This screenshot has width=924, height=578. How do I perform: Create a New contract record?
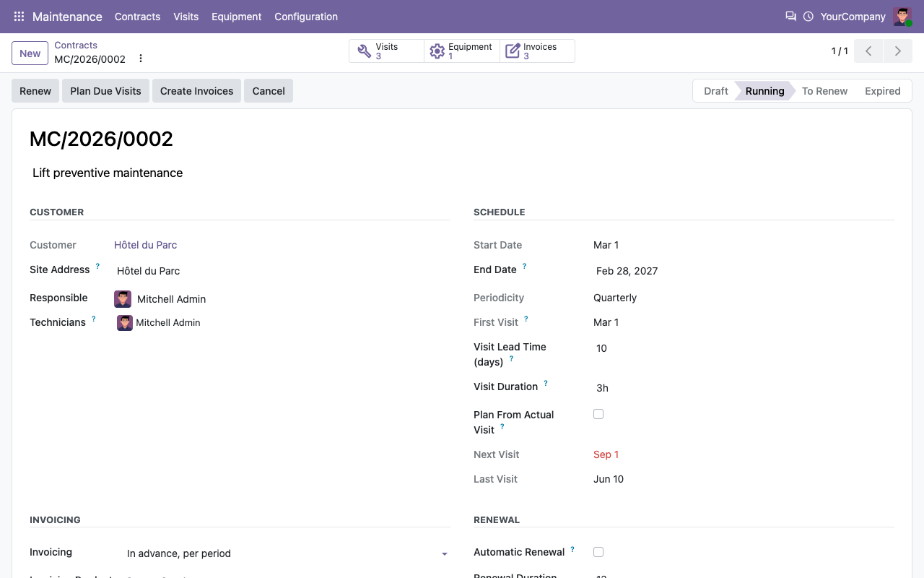30,53
